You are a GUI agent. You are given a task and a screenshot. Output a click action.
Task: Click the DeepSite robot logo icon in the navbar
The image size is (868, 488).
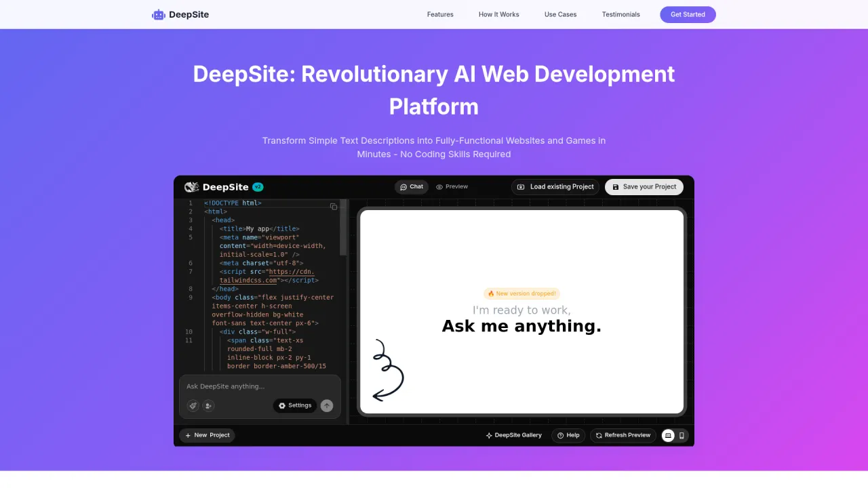[x=159, y=15]
